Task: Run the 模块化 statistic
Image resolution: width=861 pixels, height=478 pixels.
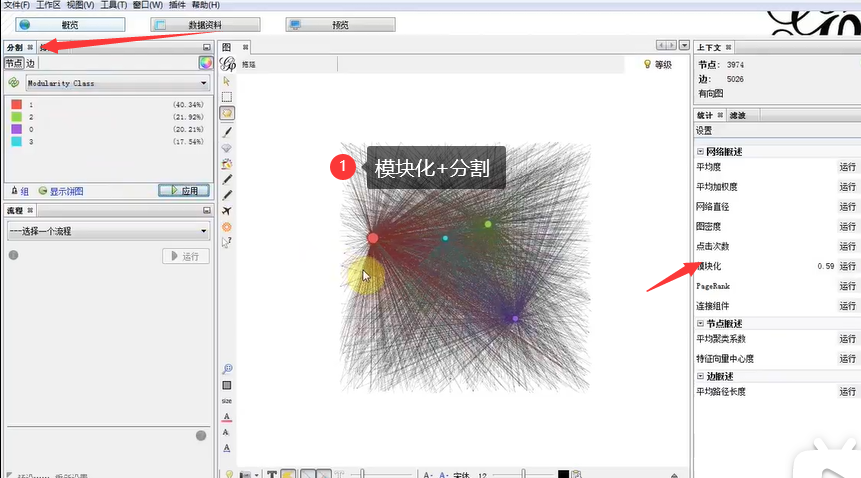Action: [x=847, y=266]
